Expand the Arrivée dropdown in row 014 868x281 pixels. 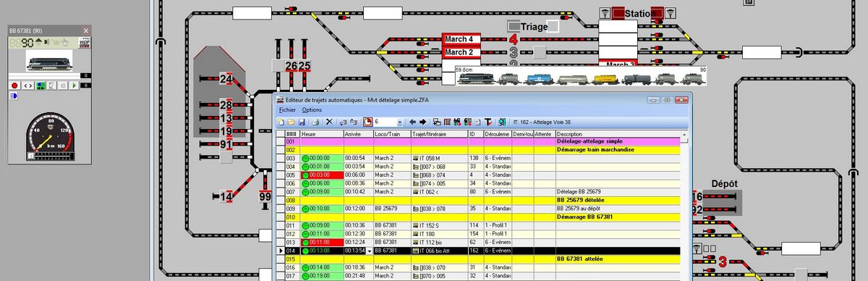click(370, 250)
